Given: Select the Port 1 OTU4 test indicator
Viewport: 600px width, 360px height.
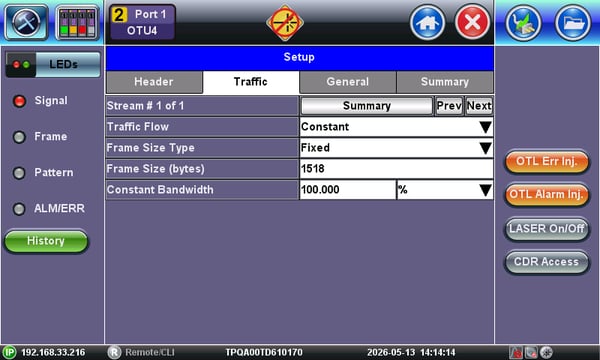Looking at the screenshot, I should click(x=142, y=22).
